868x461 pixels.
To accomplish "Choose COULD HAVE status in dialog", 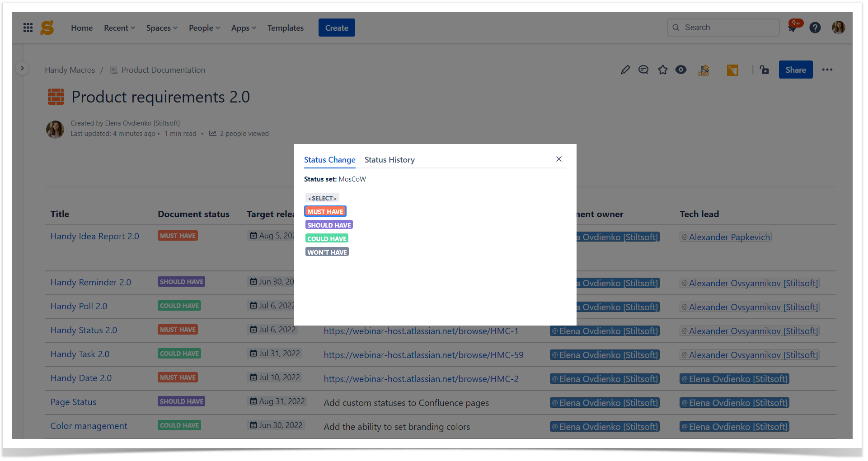I will [x=327, y=239].
